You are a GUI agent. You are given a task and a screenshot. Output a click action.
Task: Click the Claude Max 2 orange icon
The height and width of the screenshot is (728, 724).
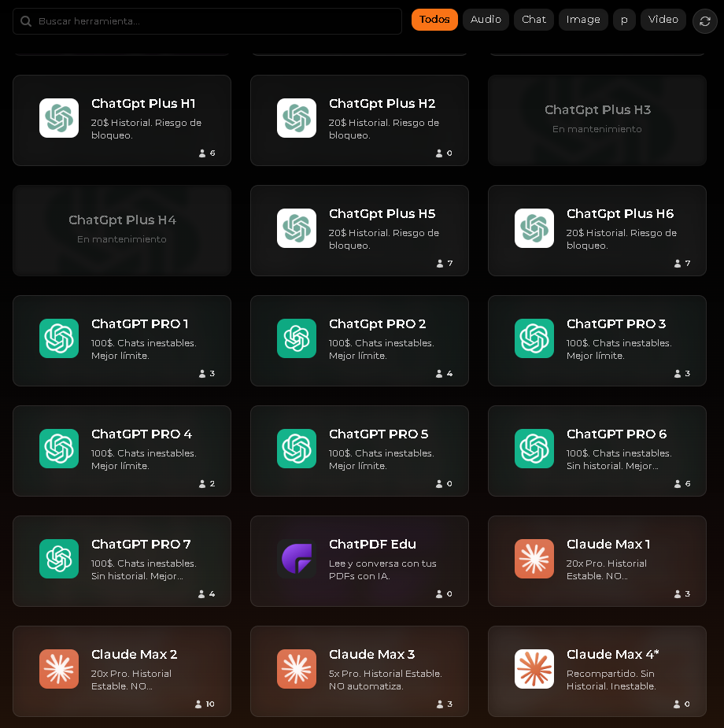coord(59,669)
